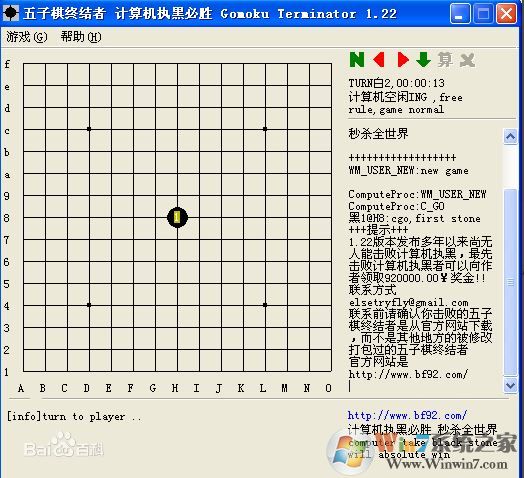Click the red right arrow redo icon
This screenshot has height=478, width=524.
tap(403, 60)
